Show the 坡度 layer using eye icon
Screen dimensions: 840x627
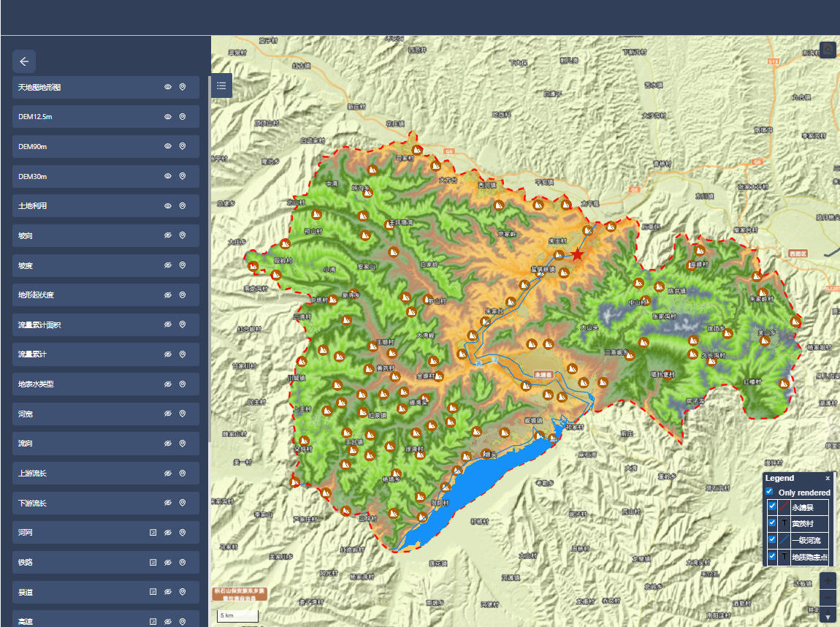167,265
